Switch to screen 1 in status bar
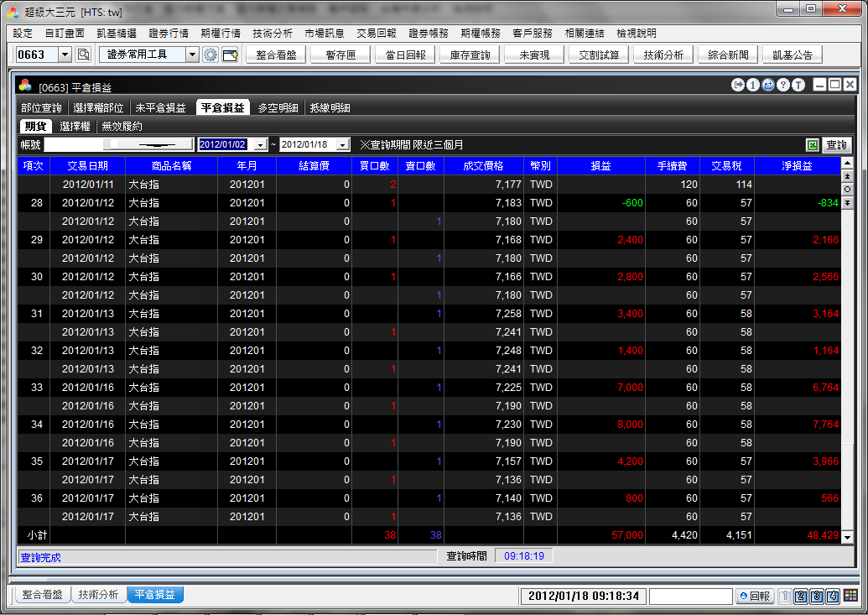Image resolution: width=868 pixels, height=615 pixels. click(x=784, y=597)
